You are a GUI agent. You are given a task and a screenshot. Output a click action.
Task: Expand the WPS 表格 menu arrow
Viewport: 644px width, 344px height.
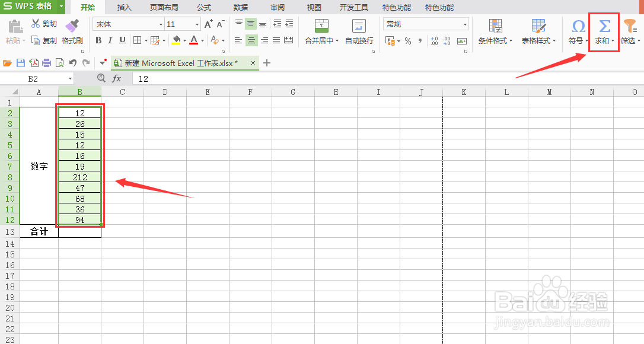click(x=61, y=7)
